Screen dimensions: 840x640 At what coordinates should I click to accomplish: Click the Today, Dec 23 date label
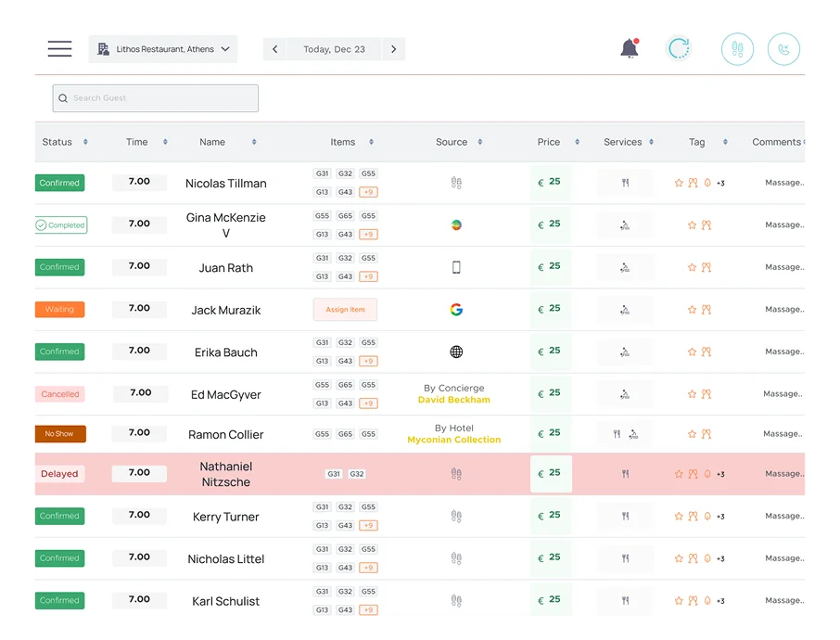point(335,49)
